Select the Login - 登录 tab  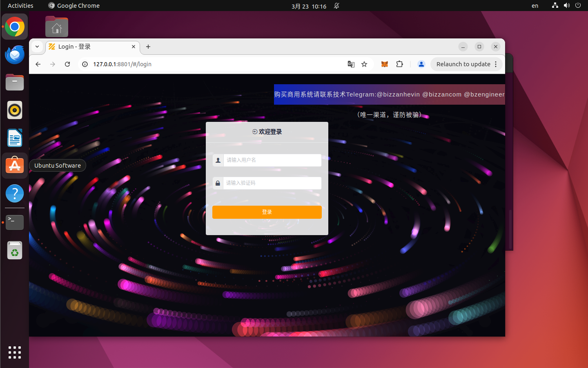point(93,47)
